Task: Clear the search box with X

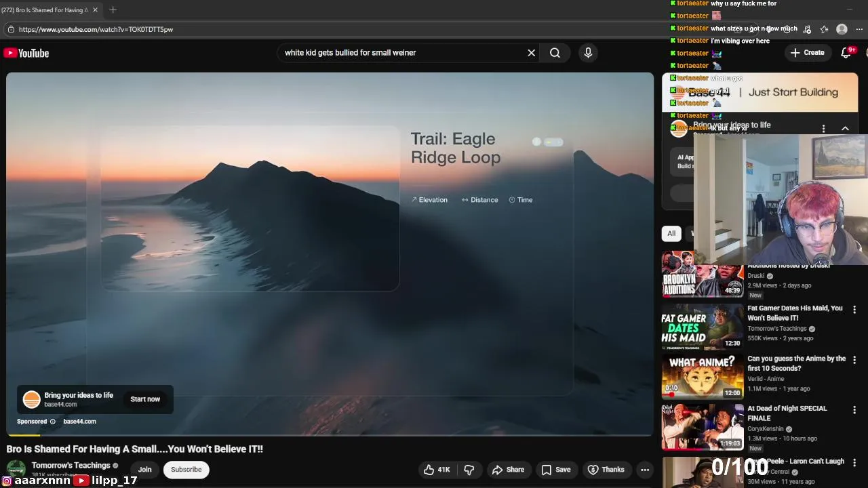Action: (532, 53)
